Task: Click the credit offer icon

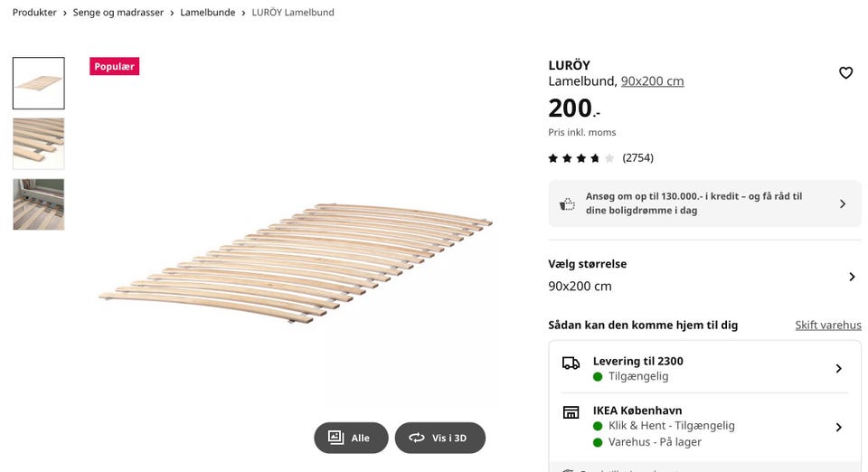Action: pos(567,204)
